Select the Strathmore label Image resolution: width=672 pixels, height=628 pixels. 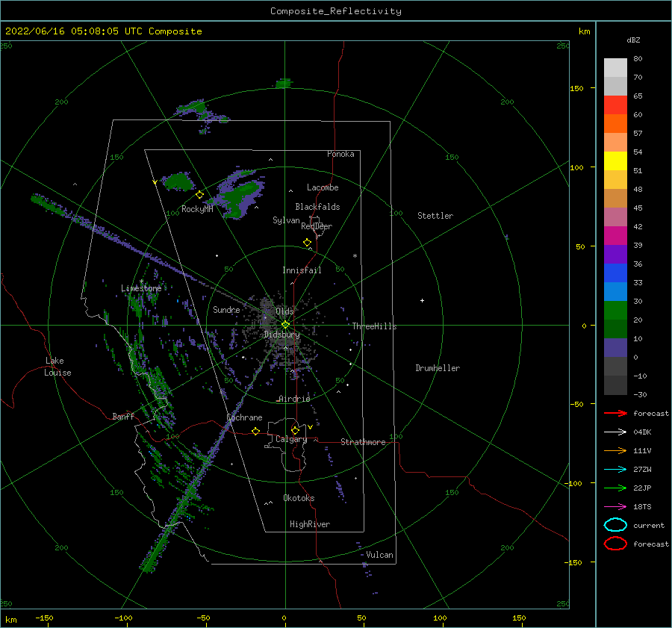coord(363,442)
